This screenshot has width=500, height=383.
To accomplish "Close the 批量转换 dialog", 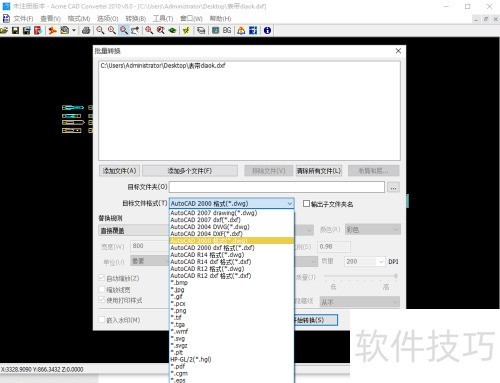I will pyautogui.click(x=398, y=51).
